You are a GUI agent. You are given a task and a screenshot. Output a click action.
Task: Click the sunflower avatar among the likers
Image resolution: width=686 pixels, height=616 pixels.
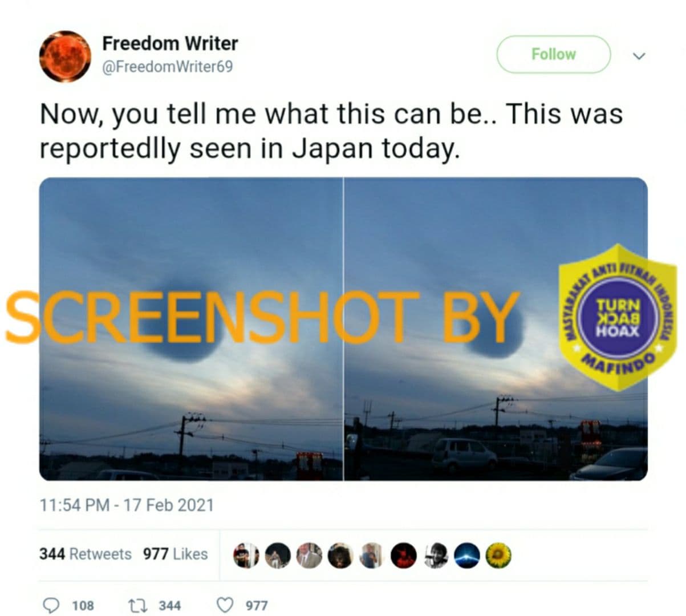pos(499,554)
